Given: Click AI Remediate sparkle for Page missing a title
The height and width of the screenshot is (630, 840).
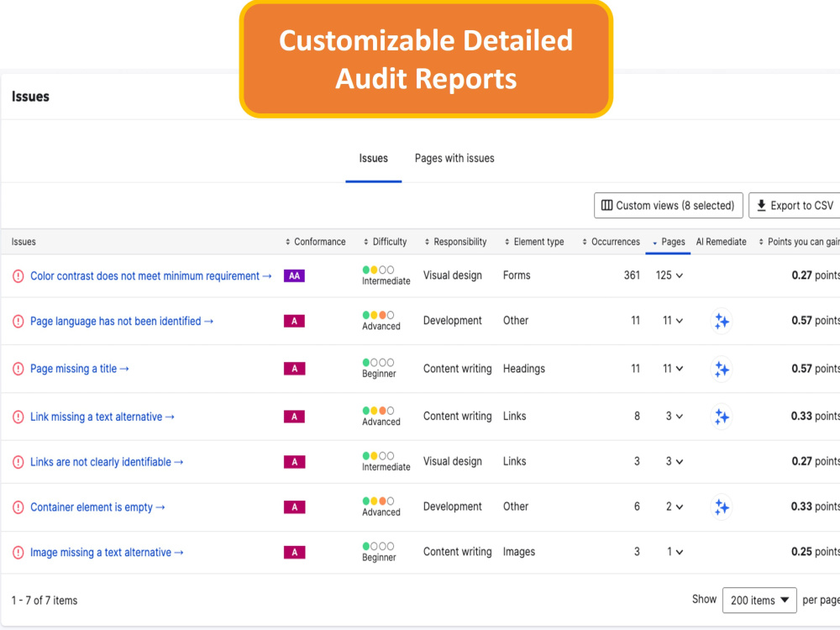Looking at the screenshot, I should click(x=722, y=369).
